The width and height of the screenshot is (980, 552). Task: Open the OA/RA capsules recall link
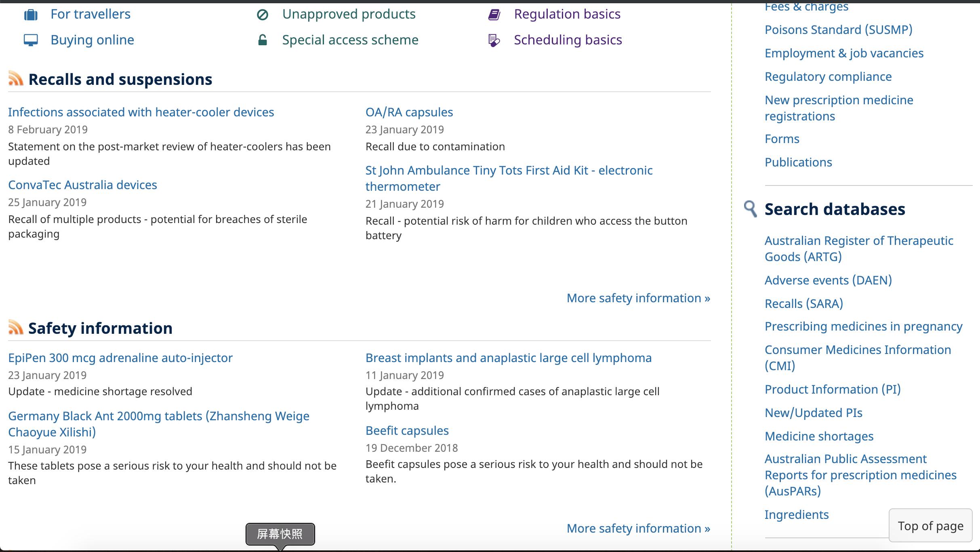pos(409,112)
